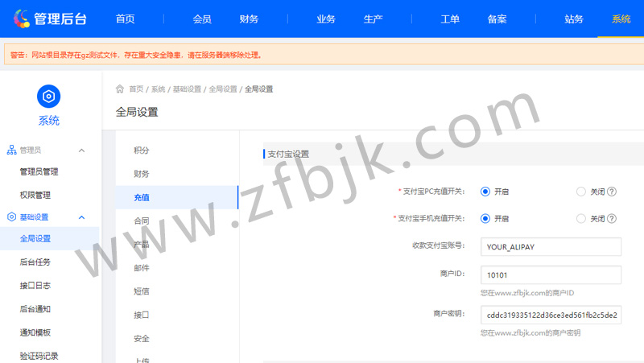Click the 商户ID input field
The image size is (644, 363).
[551, 275]
